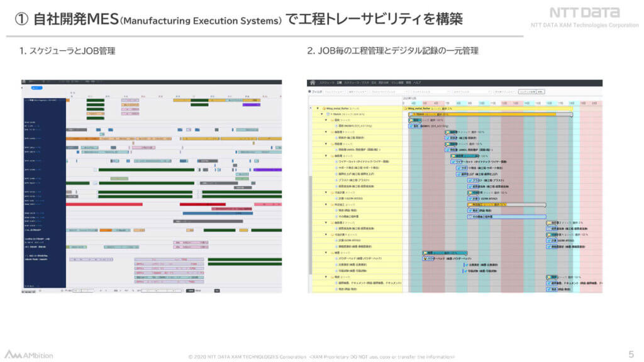The height and width of the screenshot is (362, 644).
Task: Click the 2020年12月 timeline header
Action: 409,98
